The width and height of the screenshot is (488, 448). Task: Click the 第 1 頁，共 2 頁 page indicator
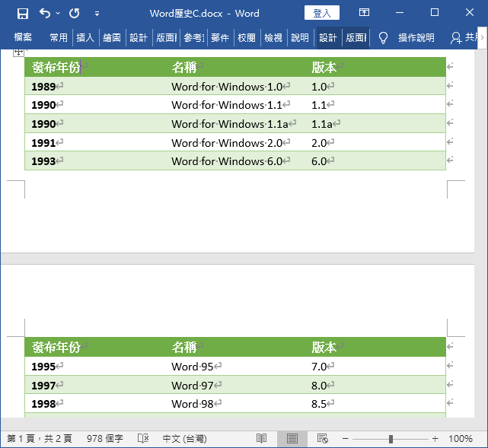tap(40, 439)
